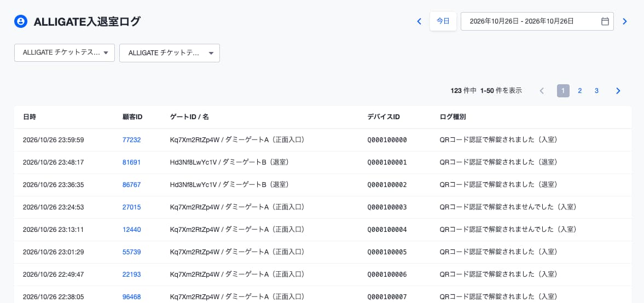Go to previous page of results
This screenshot has height=303, width=644.
pos(542,91)
